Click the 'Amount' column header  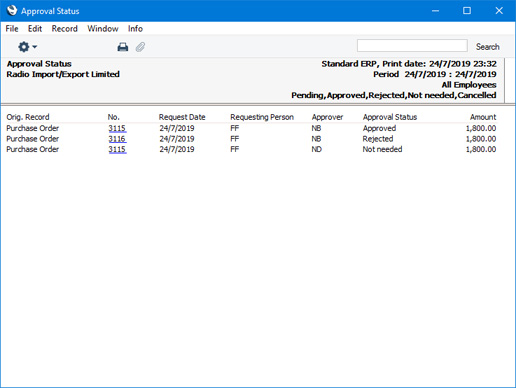coord(483,117)
